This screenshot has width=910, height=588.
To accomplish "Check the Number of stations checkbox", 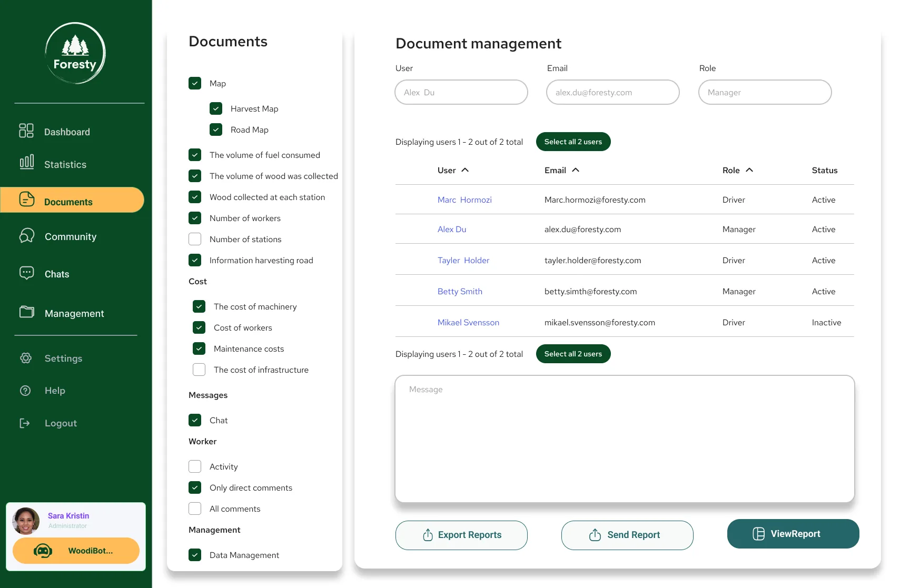I will 195,239.
